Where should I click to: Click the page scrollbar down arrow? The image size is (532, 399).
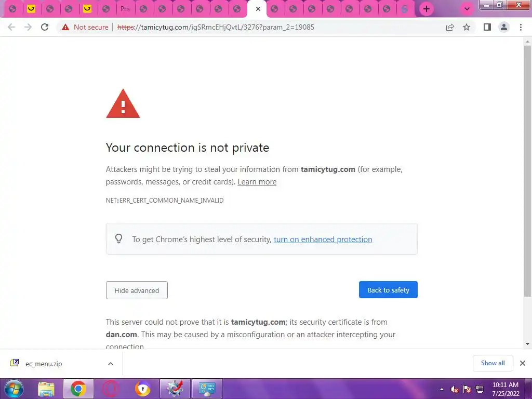click(x=527, y=344)
